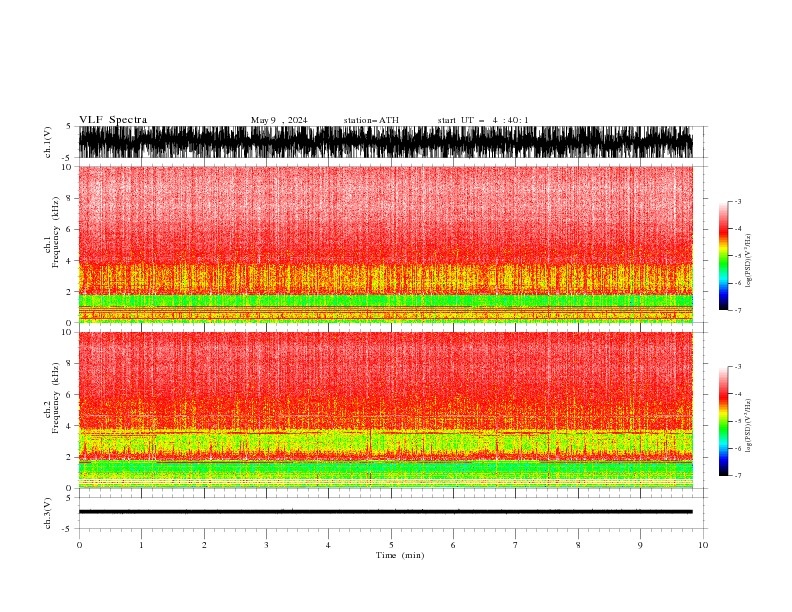
Task: Click the time axis tick label "5"
Action: click(x=391, y=545)
